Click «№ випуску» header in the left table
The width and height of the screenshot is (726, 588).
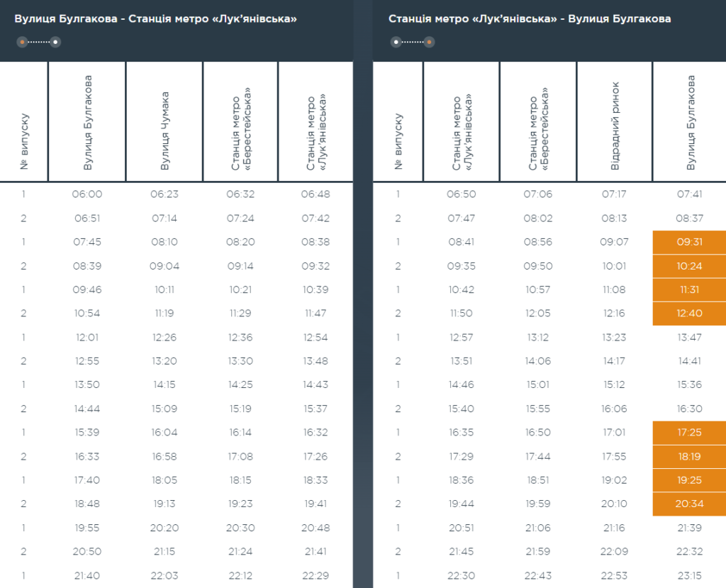pyautogui.click(x=24, y=140)
